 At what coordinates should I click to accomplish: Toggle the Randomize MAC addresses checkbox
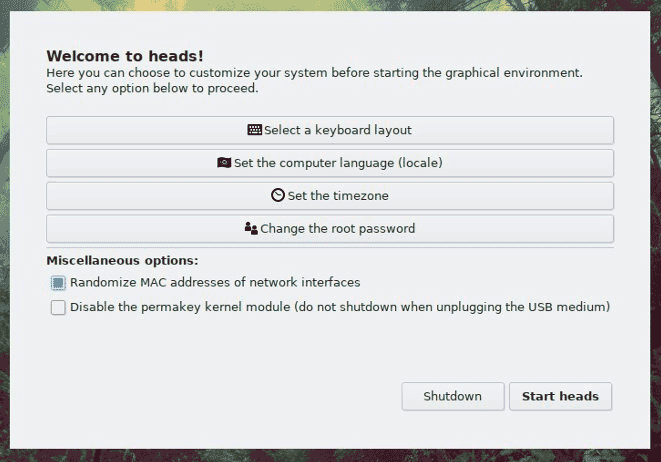58,283
